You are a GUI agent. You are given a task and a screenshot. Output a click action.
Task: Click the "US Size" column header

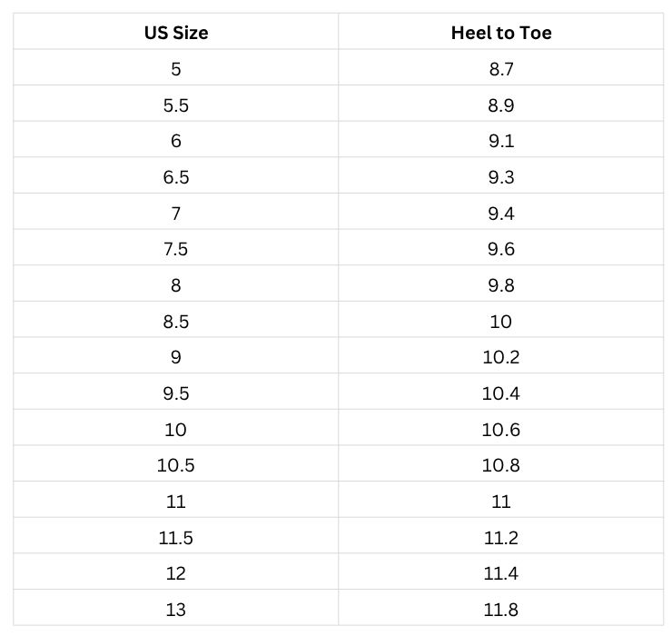coord(176,34)
